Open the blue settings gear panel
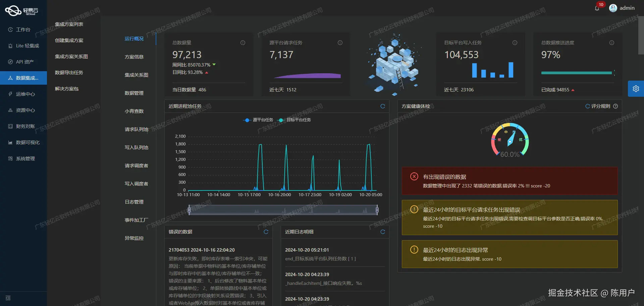The width and height of the screenshot is (644, 306). (x=636, y=89)
